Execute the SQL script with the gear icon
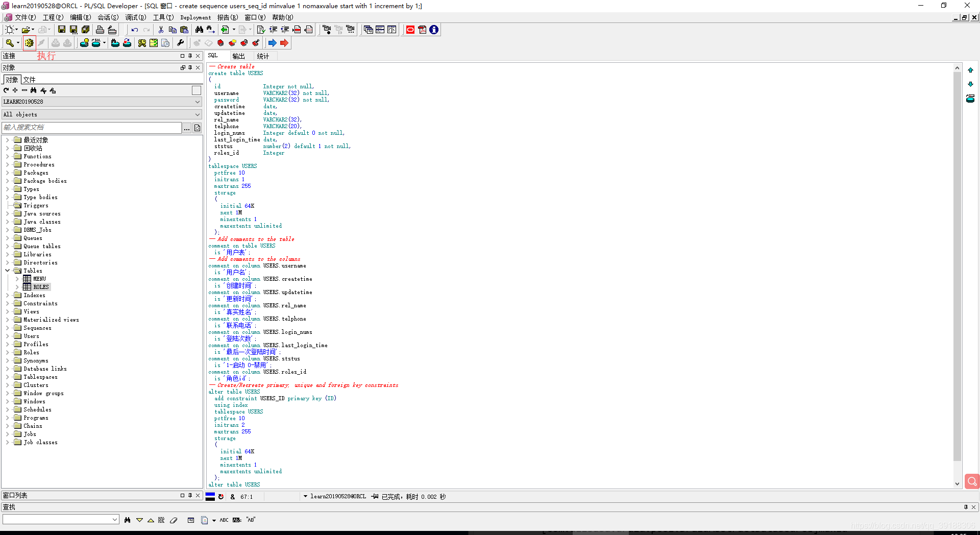Screen dimensions: 980x535 (29, 43)
